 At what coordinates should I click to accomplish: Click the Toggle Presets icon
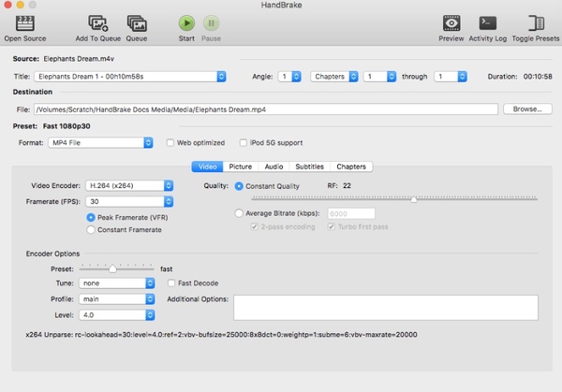point(537,22)
